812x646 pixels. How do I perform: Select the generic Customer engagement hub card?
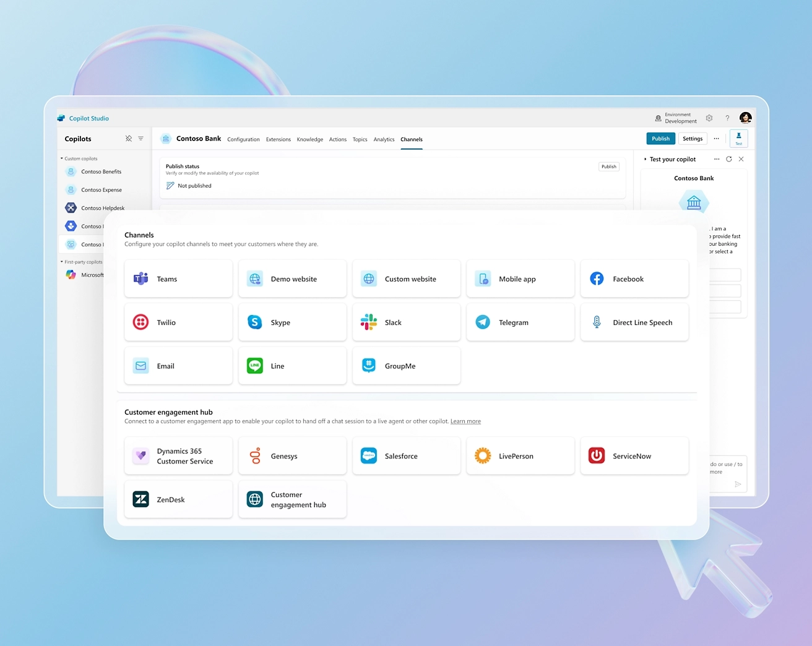point(292,499)
